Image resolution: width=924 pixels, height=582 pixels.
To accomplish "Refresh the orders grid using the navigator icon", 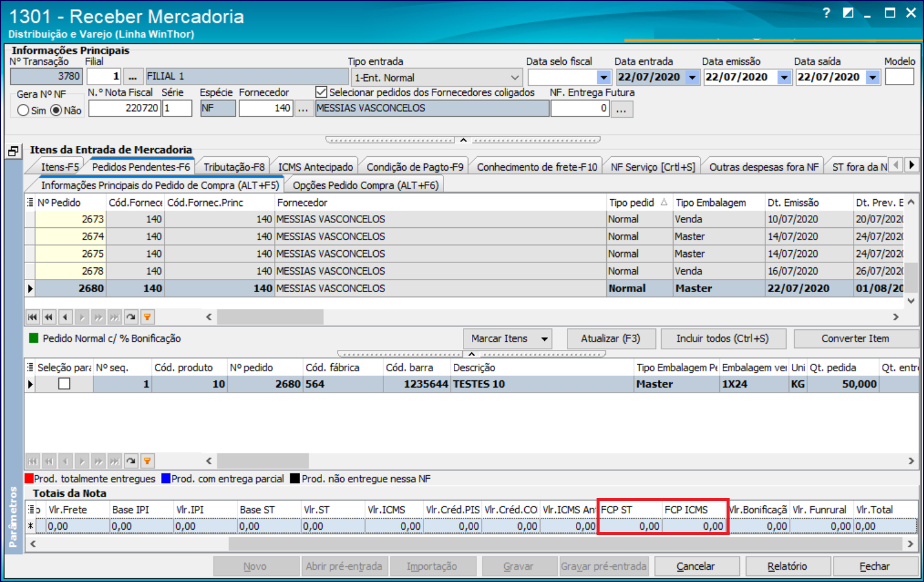I will point(131,317).
